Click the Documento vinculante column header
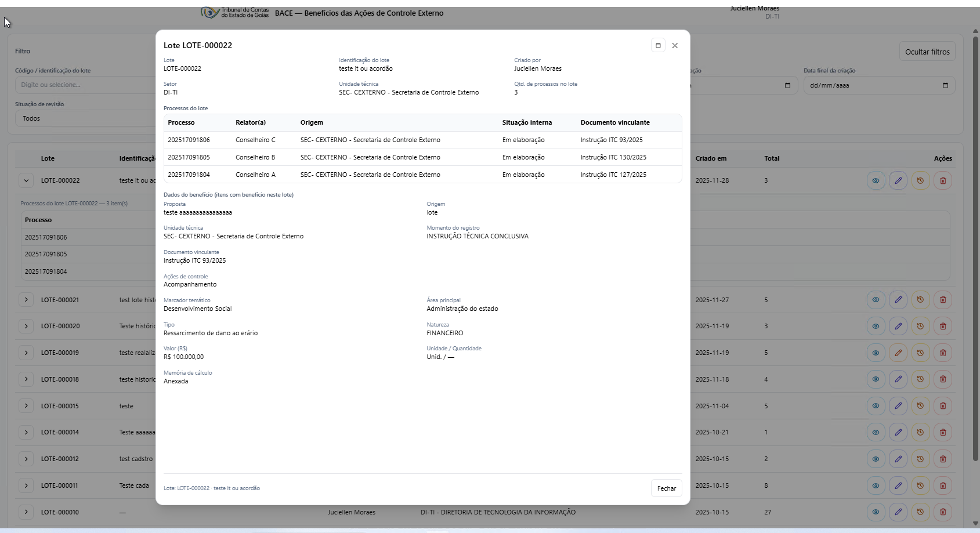The image size is (980, 533). click(615, 122)
